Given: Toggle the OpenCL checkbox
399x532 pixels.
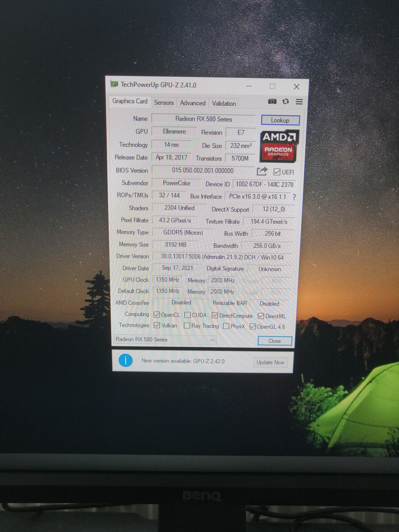Looking at the screenshot, I should tap(157, 315).
